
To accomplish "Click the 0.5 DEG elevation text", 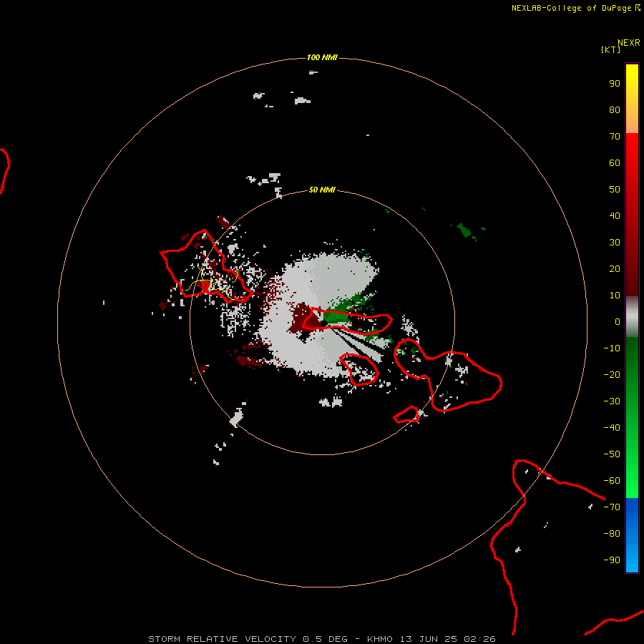I will [x=326, y=639].
